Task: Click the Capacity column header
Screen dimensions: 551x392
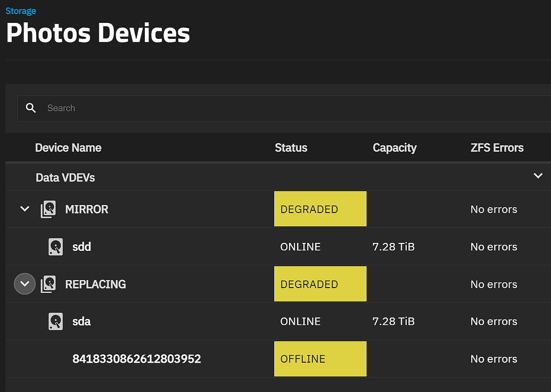Action: pos(394,148)
